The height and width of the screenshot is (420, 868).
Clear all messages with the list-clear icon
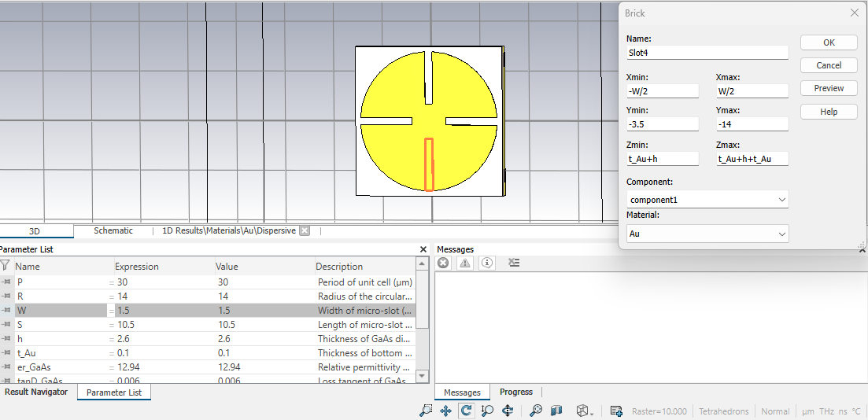coord(514,263)
